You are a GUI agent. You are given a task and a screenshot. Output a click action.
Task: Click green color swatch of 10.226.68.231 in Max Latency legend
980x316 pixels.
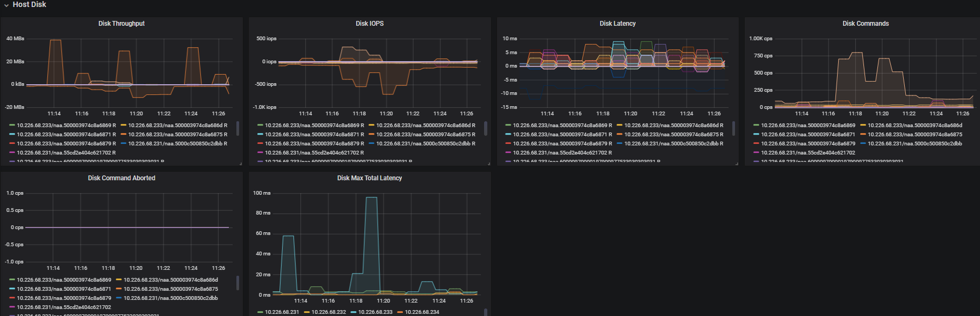260,312
